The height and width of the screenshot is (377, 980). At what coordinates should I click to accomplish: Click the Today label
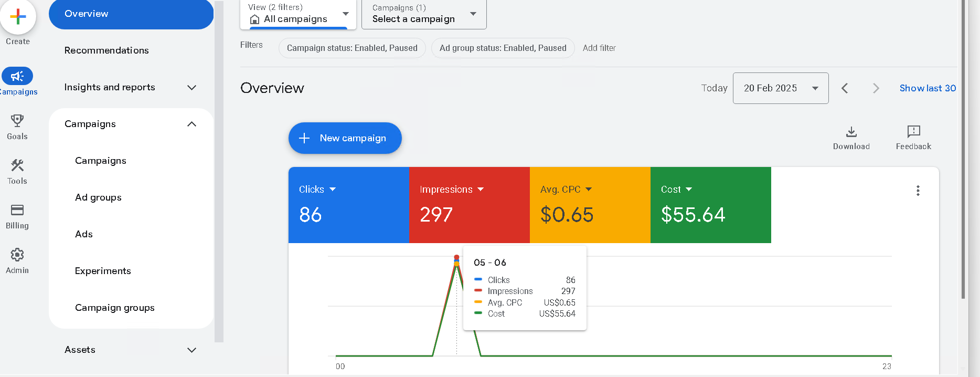pyautogui.click(x=715, y=88)
